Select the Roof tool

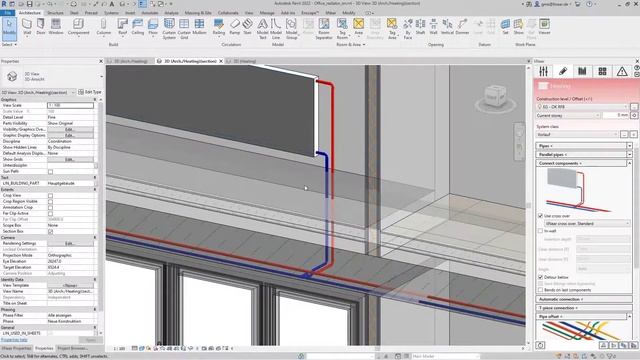(122, 27)
